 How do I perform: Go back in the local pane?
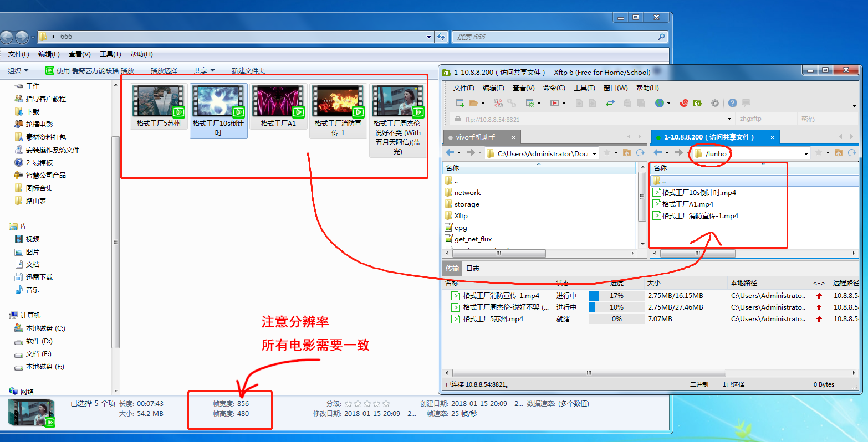450,153
